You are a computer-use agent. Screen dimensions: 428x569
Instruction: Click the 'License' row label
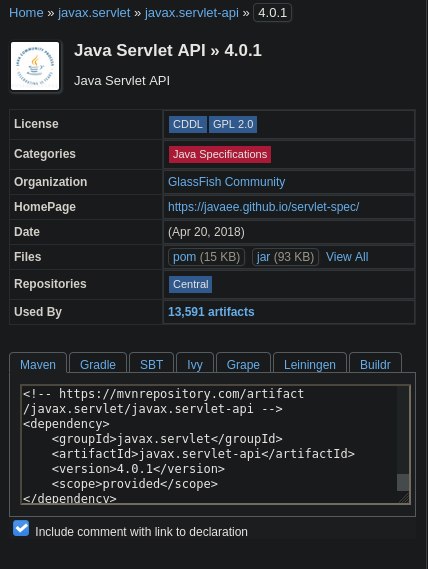point(36,124)
